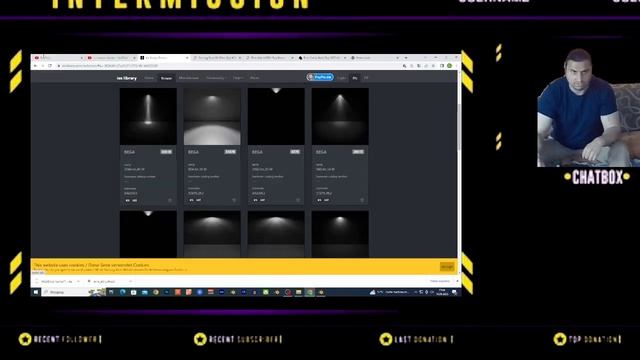640x360 pixels.
Task: Click the favorite icon on fourth BEGA card
Action: (x=362, y=200)
